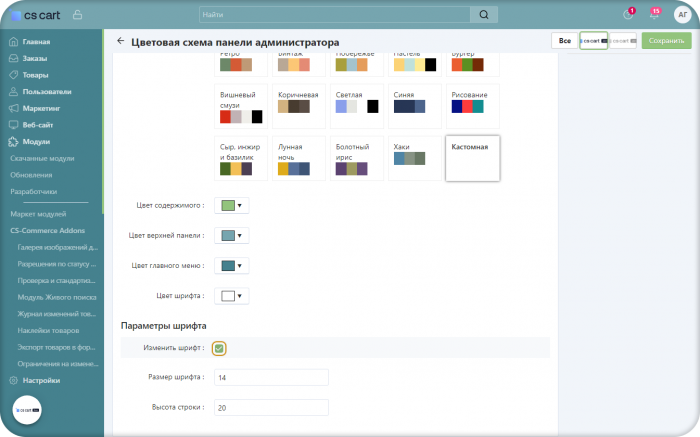Click the search magnifier button

[484, 15]
